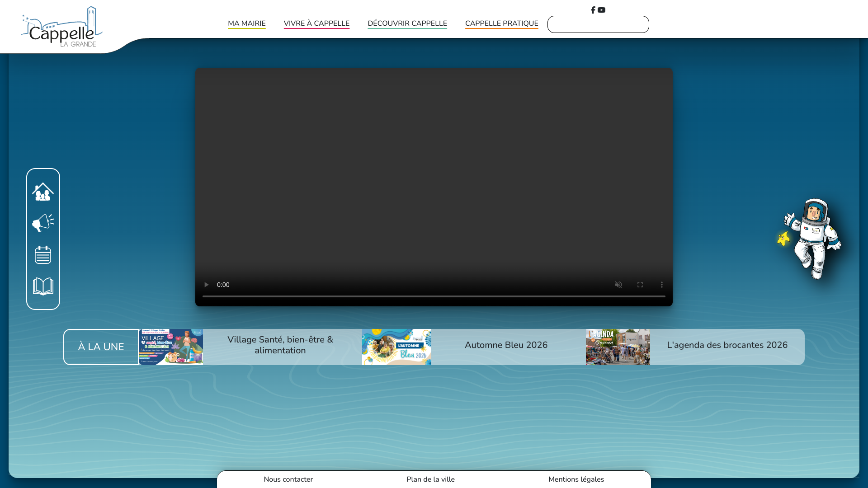Open the Plan de la ville link
This screenshot has height=488, width=868.
point(431,479)
